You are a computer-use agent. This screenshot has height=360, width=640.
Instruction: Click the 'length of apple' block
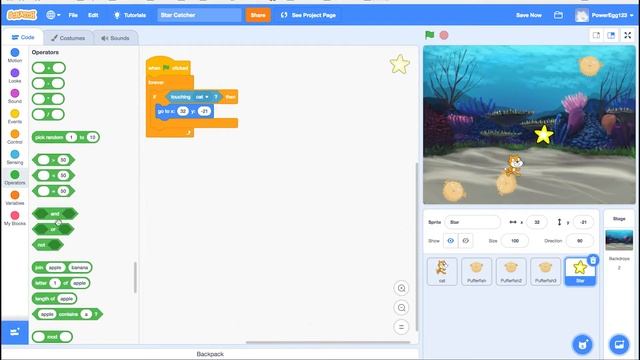click(x=54, y=299)
